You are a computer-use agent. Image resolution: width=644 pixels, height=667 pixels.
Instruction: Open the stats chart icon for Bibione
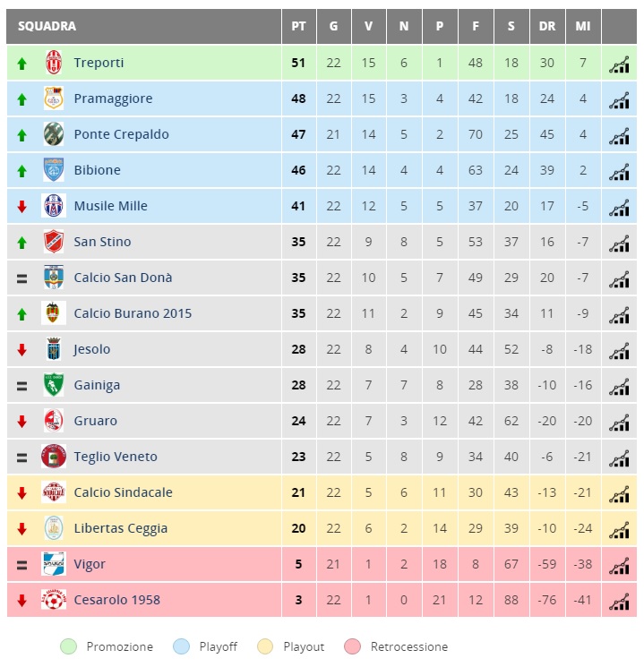pyautogui.click(x=619, y=171)
